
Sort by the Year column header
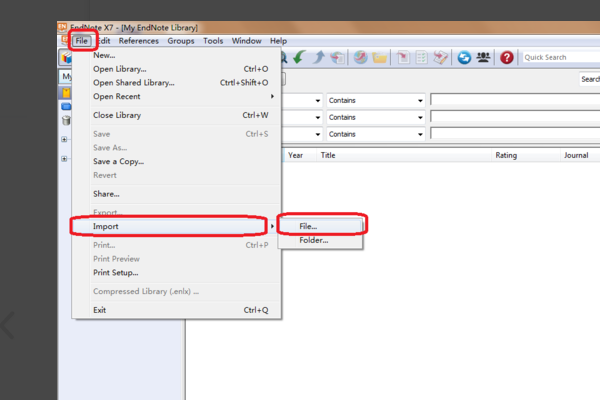tap(299, 155)
